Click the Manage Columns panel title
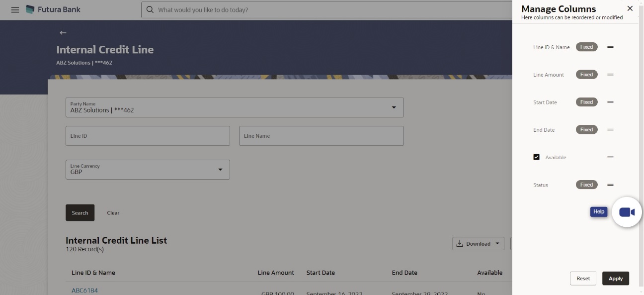 (x=559, y=8)
